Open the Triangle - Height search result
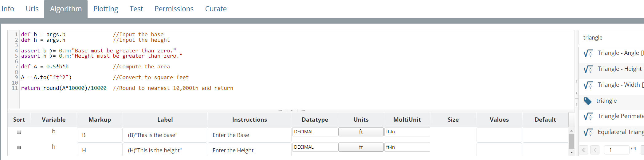644x160 pixels. pyautogui.click(x=619, y=69)
